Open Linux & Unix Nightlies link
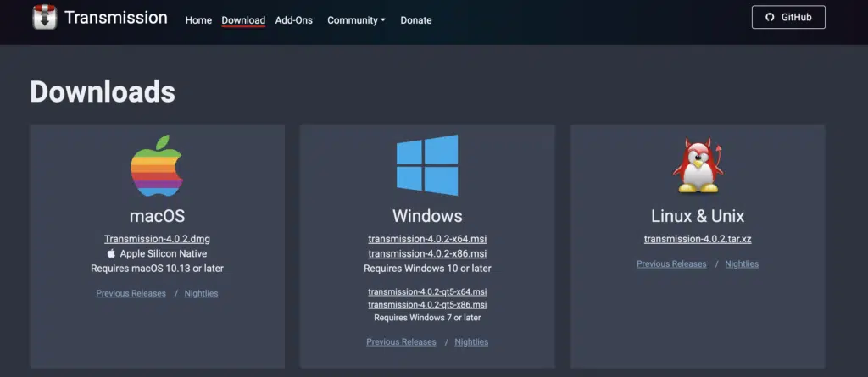The image size is (868, 377). [x=742, y=264]
